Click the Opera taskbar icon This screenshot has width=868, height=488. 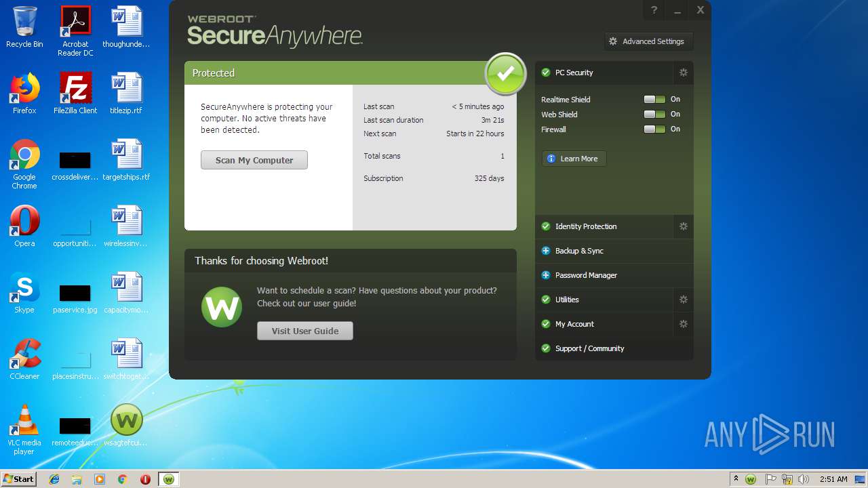145,479
